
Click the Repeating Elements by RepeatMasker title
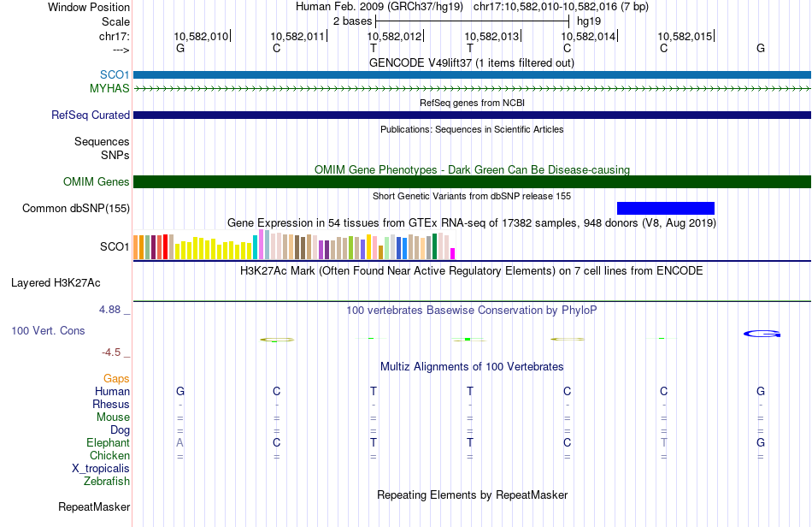click(x=472, y=494)
